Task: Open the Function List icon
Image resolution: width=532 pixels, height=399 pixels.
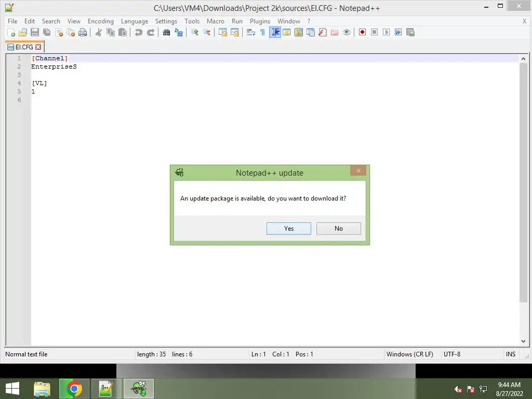Action: 322,32
